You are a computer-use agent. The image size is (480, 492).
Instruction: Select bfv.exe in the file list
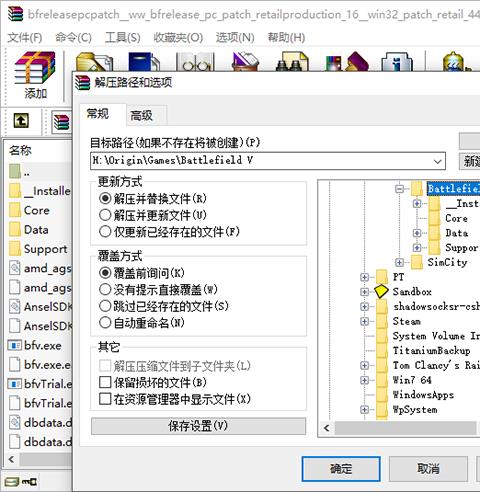click(35, 345)
